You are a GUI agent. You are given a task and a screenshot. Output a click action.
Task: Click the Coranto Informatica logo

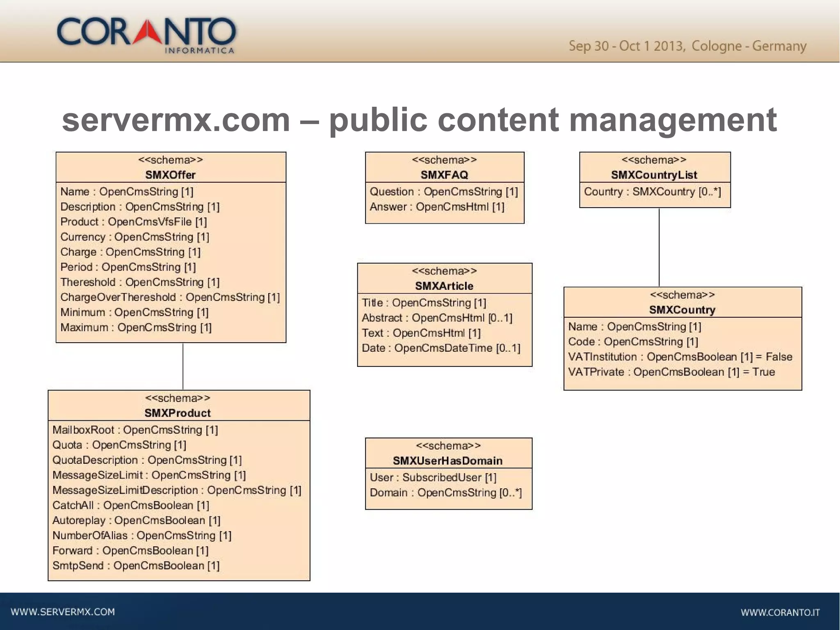click(x=146, y=36)
